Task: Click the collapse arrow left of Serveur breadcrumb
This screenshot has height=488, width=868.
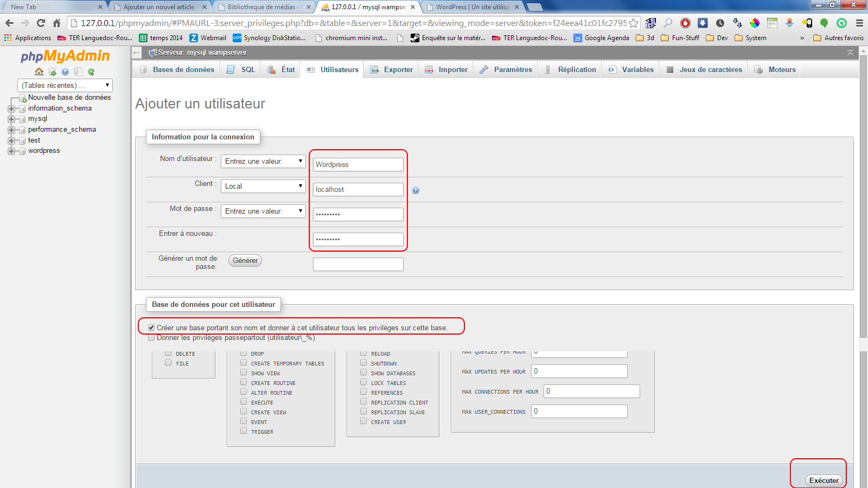Action: coord(137,53)
